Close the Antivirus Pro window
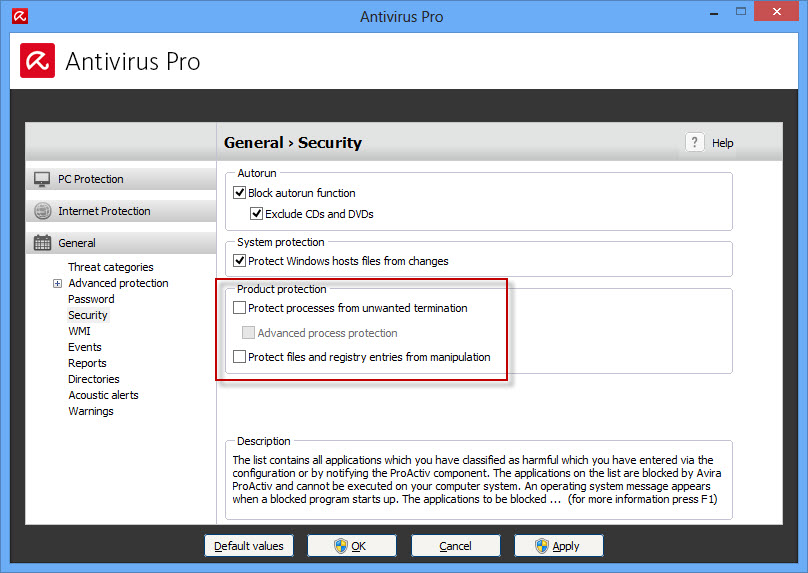808x573 pixels. pyautogui.click(x=777, y=11)
